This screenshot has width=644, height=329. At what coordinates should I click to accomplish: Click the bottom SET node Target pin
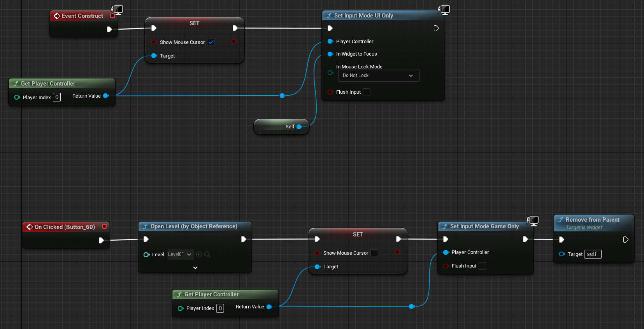click(318, 267)
